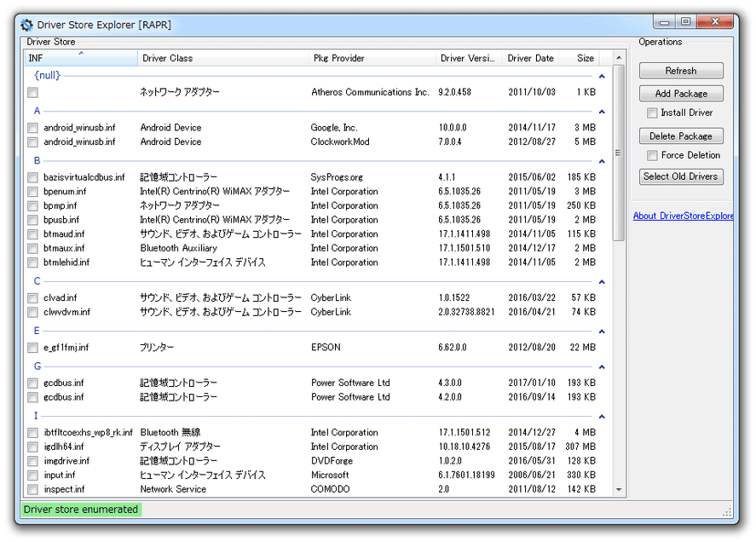Select the bpmp.inf row
This screenshot has width=756, height=542.
pos(313,206)
